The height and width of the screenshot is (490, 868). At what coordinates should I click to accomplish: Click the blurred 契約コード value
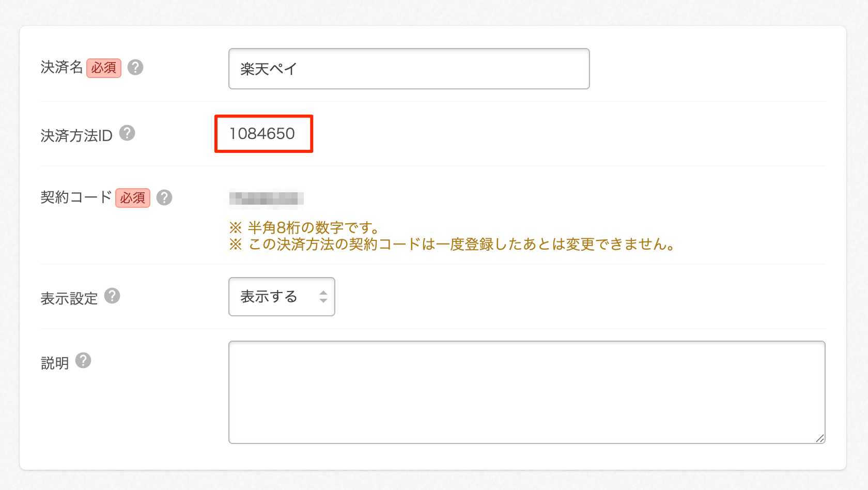[266, 197]
